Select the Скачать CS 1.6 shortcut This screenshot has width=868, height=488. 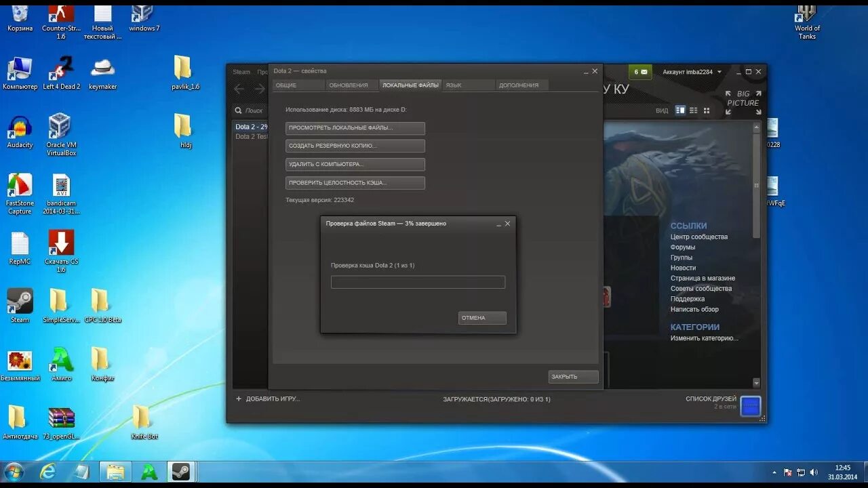61,251
